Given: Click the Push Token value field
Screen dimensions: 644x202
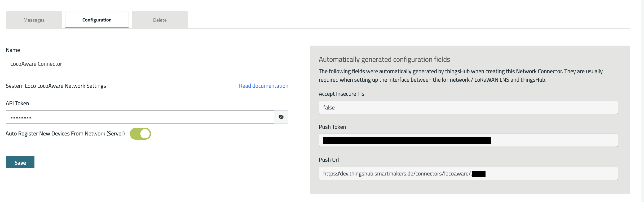Looking at the screenshot, I should coord(468,140).
